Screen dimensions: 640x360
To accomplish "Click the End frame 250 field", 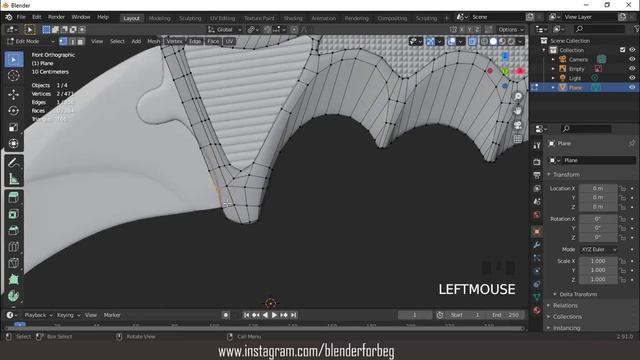I will 505,315.
